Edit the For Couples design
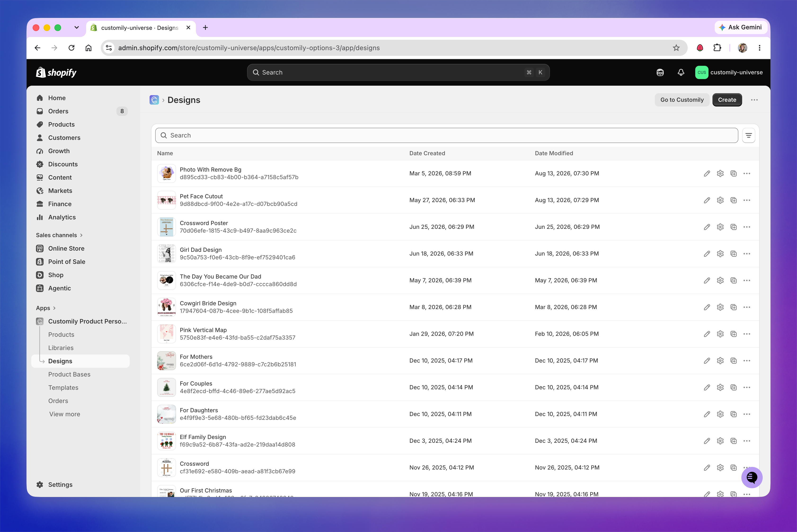The height and width of the screenshot is (532, 797). 707,387
